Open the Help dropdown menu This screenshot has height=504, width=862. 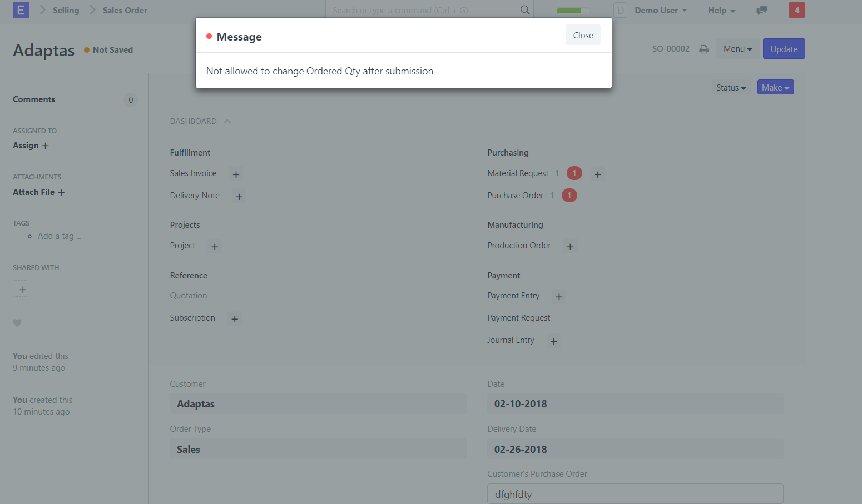tap(721, 10)
